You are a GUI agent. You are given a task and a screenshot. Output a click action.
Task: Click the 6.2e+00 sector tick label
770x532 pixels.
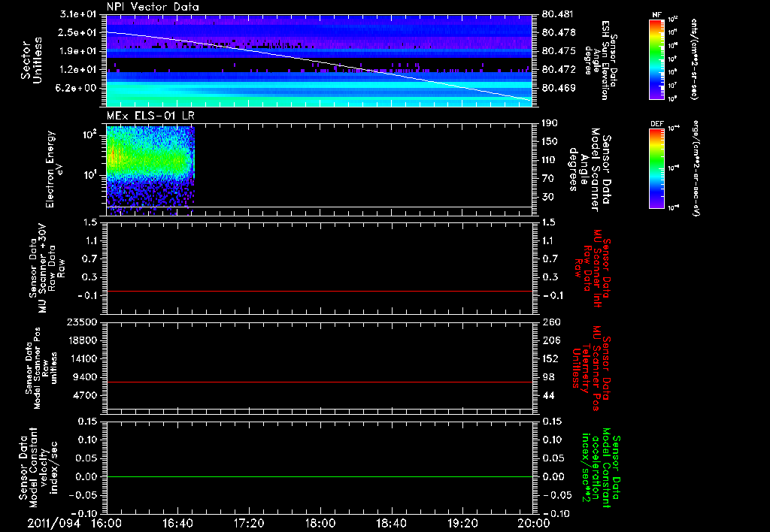[77, 88]
